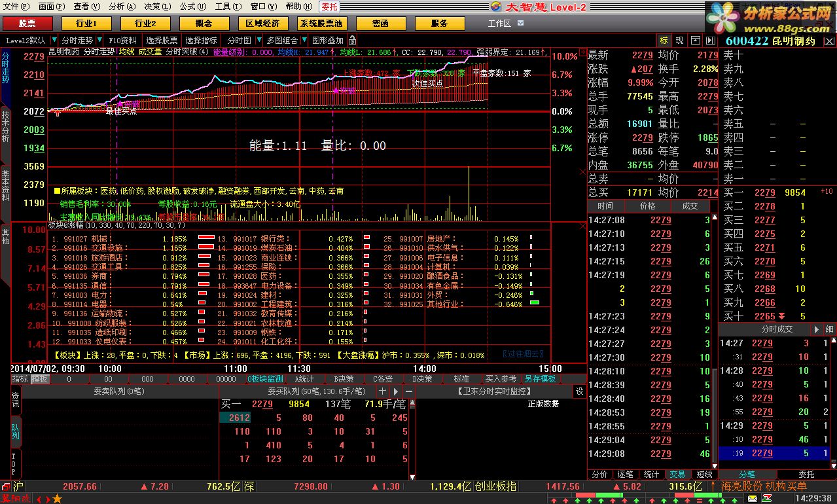The image size is (837, 504).
Task: Click the star icon in the status bar
Action: point(57,499)
